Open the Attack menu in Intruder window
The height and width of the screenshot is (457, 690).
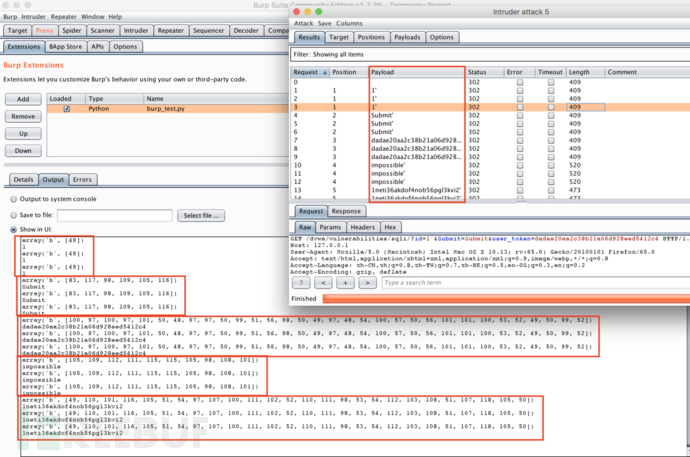[303, 22]
